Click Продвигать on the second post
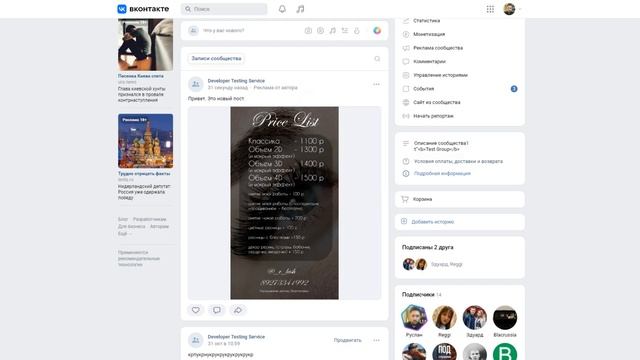640x360 pixels. [x=347, y=340]
